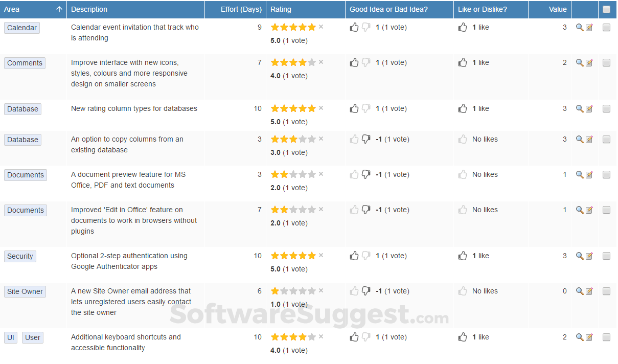Click thumbs down for Comments interface idea

(366, 62)
